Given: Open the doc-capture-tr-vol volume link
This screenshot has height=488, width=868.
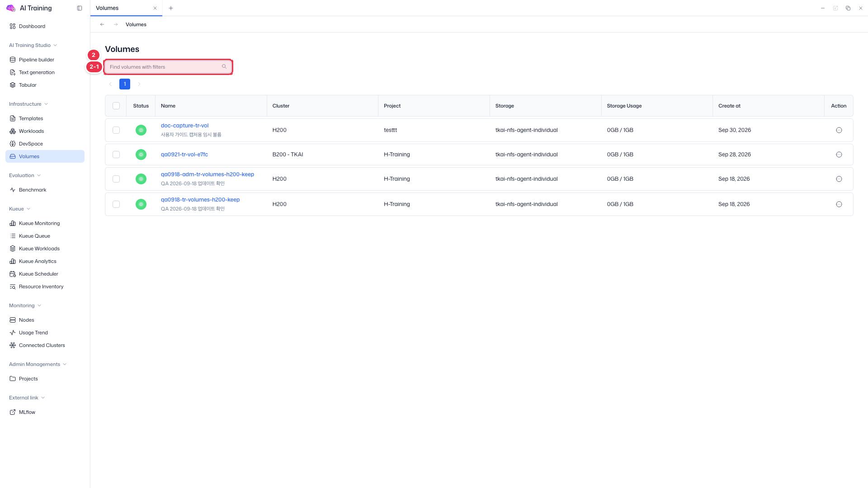Looking at the screenshot, I should coord(184,126).
